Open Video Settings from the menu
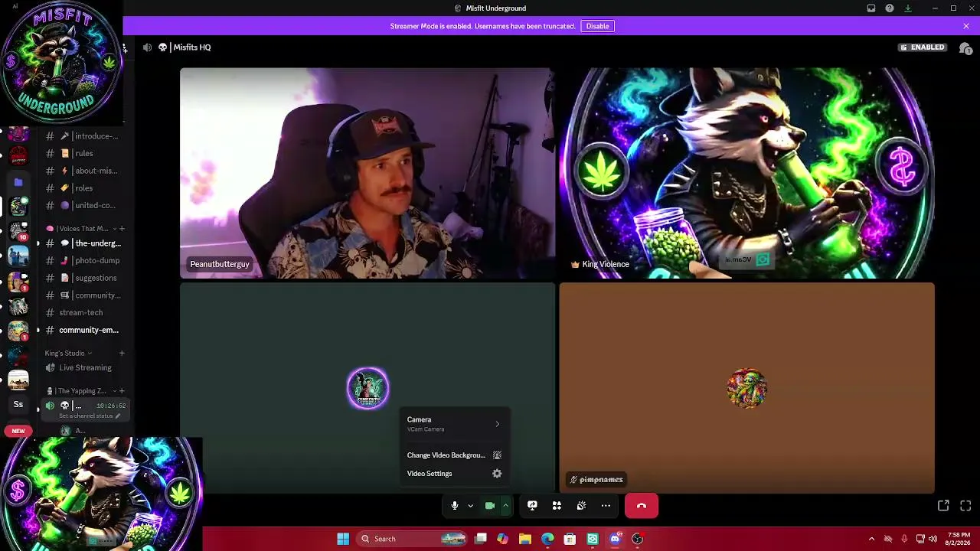 (454, 474)
